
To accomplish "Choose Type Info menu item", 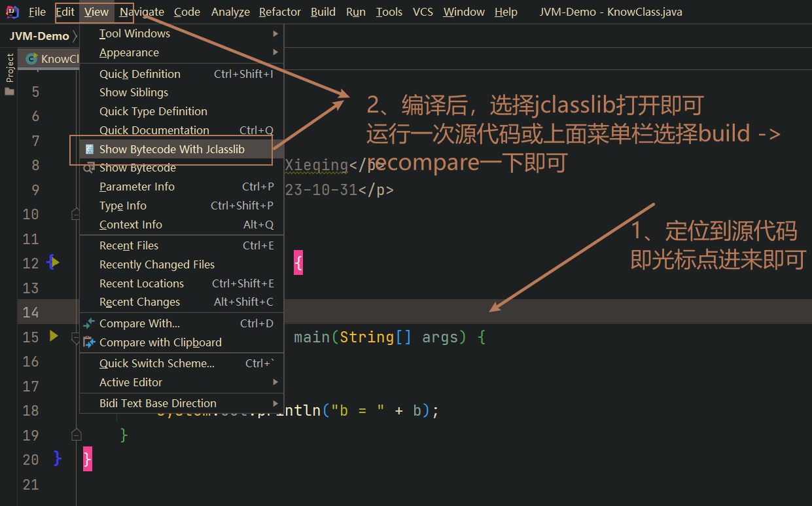I will click(181, 206).
